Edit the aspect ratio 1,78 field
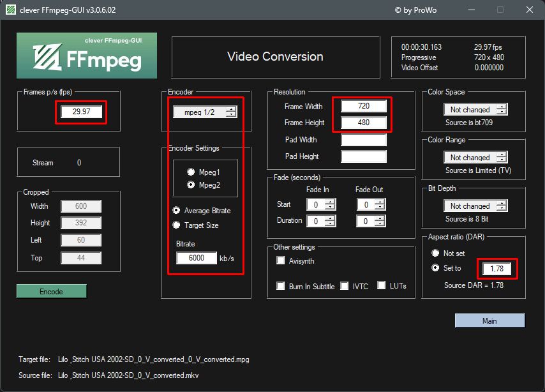The width and height of the screenshot is (545, 392). coord(497,269)
